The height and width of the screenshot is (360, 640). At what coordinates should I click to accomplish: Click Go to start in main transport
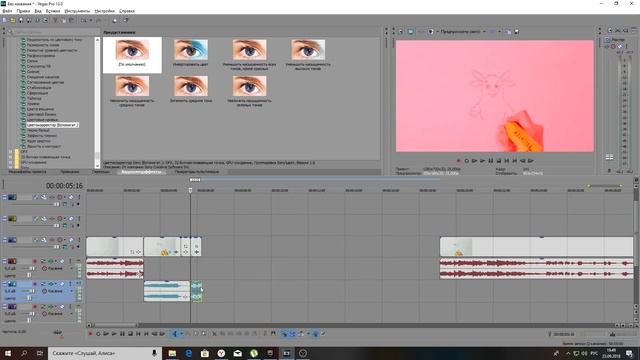point(138,334)
